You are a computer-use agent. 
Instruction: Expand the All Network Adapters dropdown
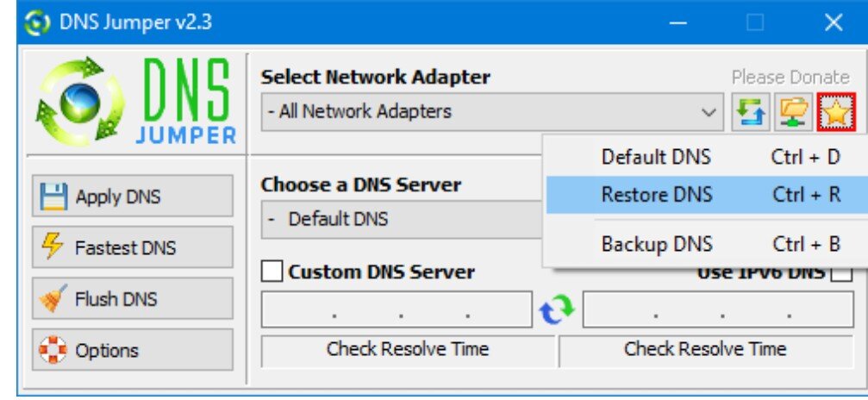tap(492, 112)
